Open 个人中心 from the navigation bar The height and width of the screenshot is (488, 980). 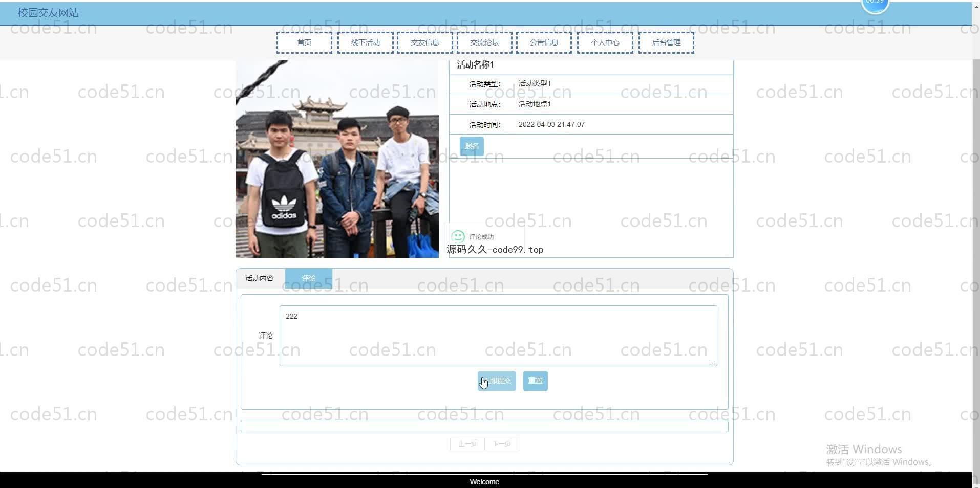click(605, 43)
